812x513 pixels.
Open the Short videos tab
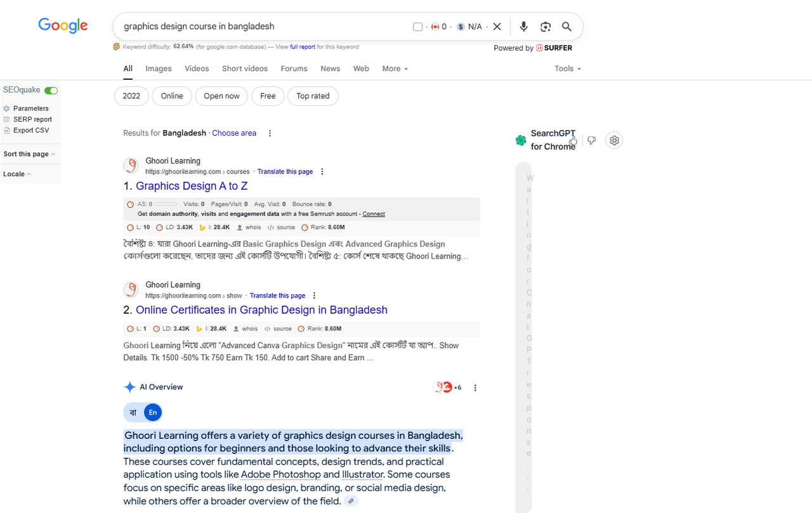tap(245, 68)
